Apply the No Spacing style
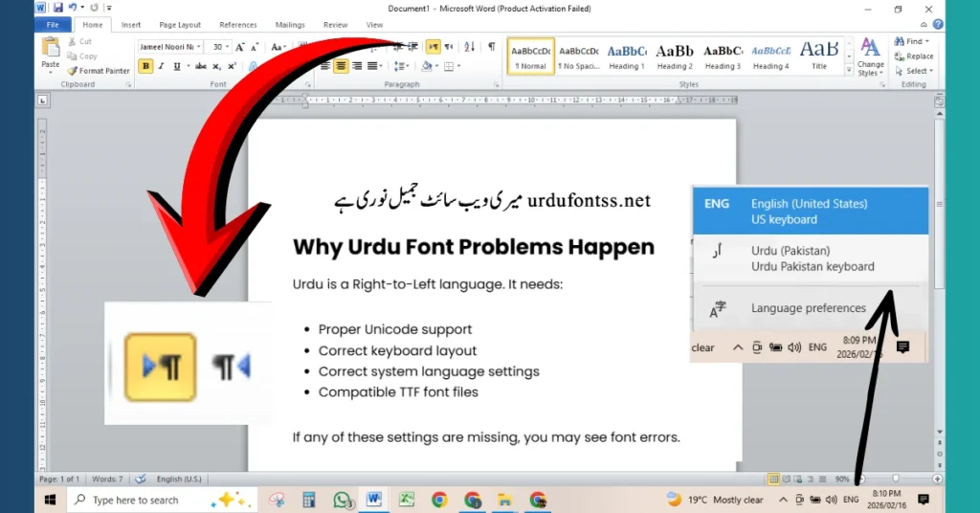Screen dimensions: 980x513 (579, 56)
